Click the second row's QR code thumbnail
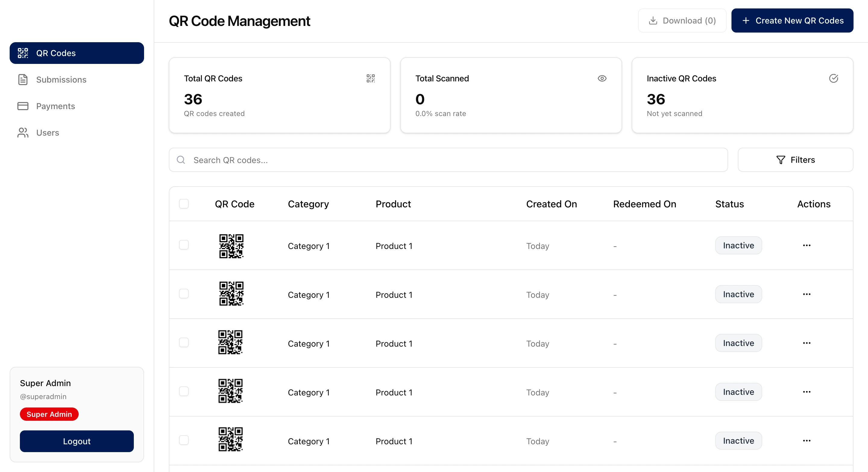Viewport: 868px width, 472px height. (231, 294)
